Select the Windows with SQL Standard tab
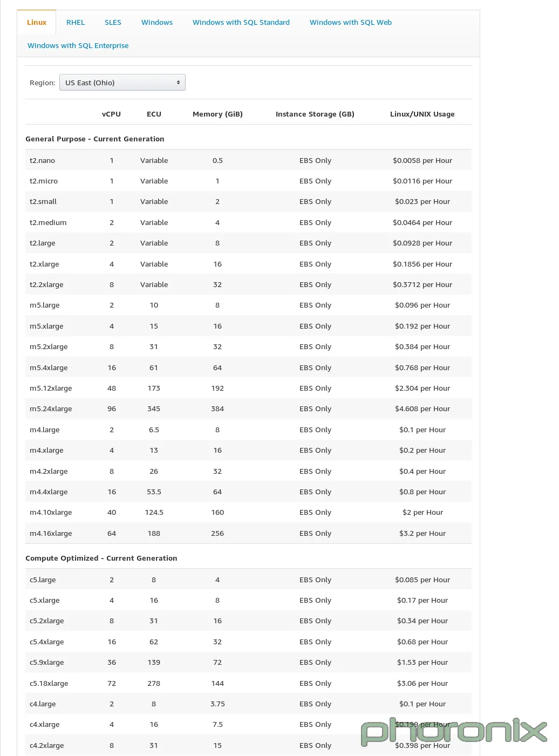Screen dimensions: 559x756 point(241,22)
